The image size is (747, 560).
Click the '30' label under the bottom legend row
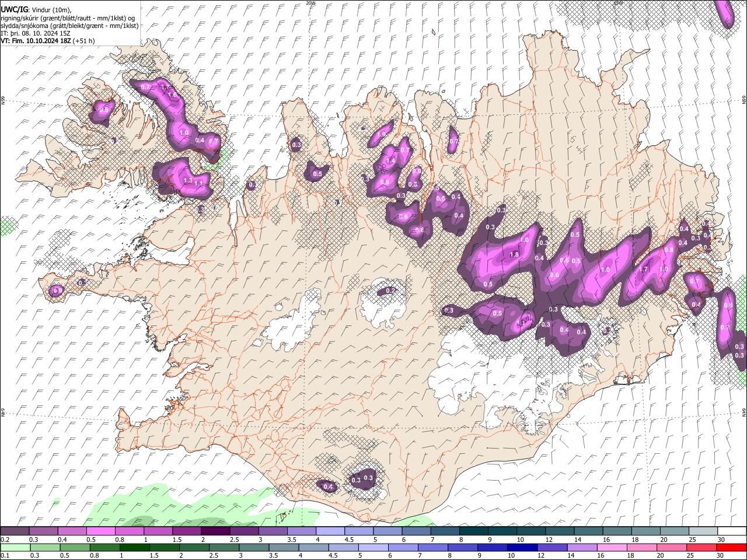coord(721,555)
